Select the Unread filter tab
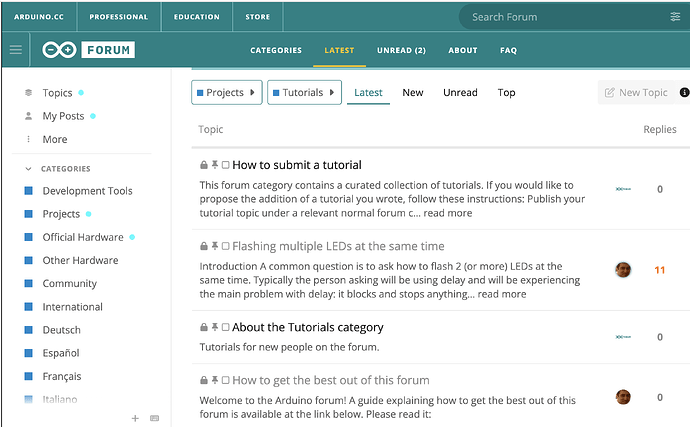This screenshot has width=690, height=427. pos(460,92)
